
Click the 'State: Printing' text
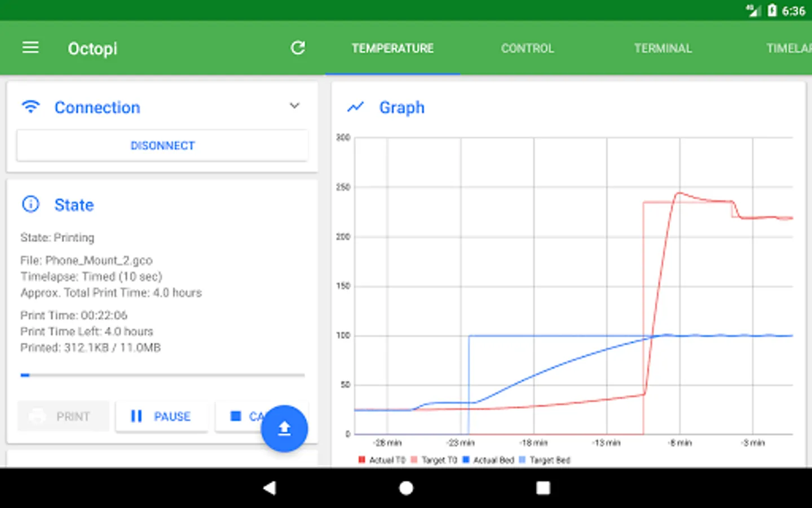pos(58,238)
